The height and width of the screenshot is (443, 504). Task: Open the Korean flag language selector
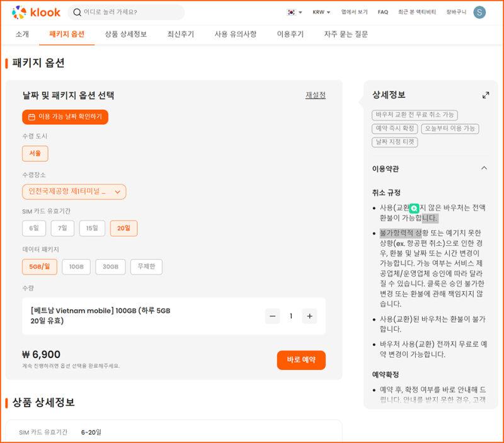tap(294, 12)
